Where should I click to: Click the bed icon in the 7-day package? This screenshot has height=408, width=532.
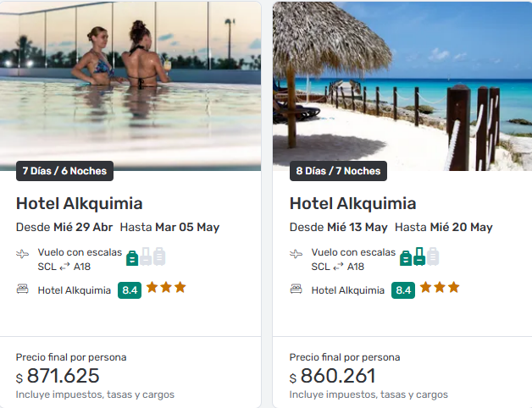[x=23, y=289]
